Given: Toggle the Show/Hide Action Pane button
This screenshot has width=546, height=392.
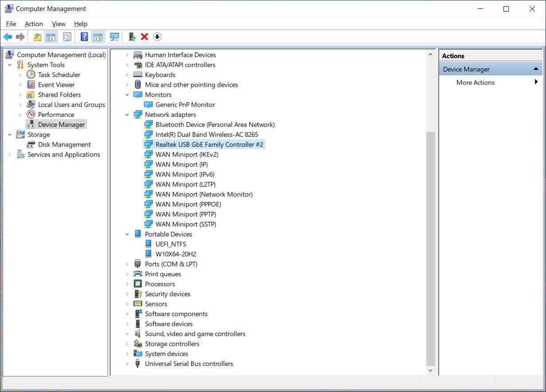Looking at the screenshot, I should tap(98, 37).
